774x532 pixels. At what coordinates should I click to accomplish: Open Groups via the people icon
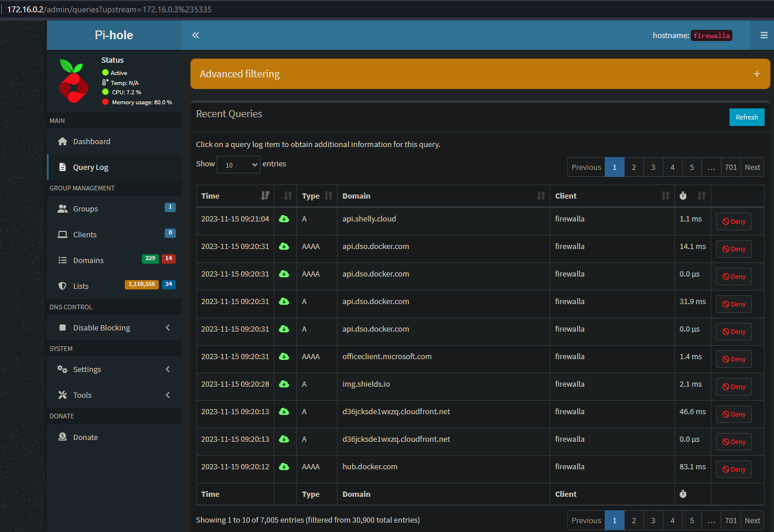click(62, 209)
